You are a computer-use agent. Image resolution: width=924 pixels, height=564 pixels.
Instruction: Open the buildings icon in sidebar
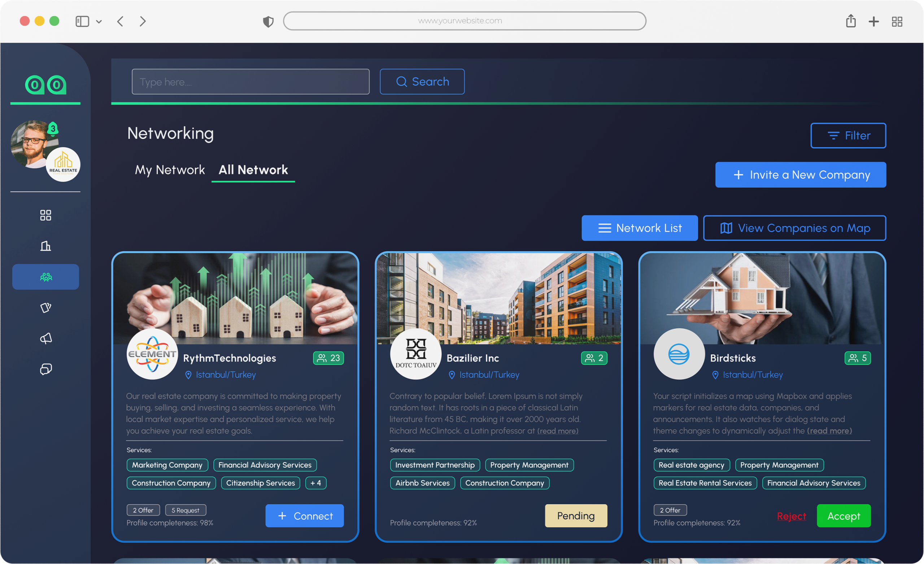click(46, 246)
